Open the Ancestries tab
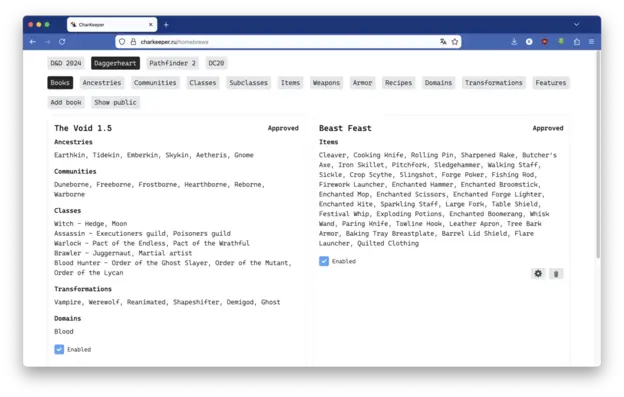 coord(102,83)
